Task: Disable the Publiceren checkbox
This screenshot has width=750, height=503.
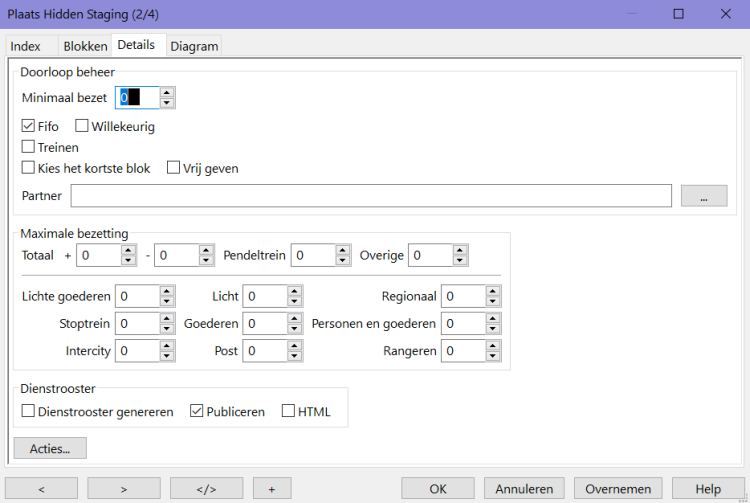Action: [x=197, y=411]
